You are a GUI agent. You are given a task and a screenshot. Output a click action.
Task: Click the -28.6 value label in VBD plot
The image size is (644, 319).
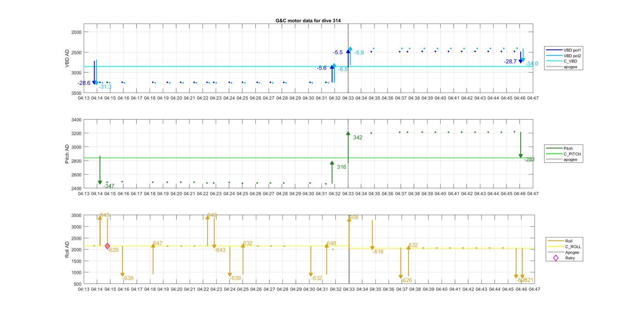coord(84,83)
